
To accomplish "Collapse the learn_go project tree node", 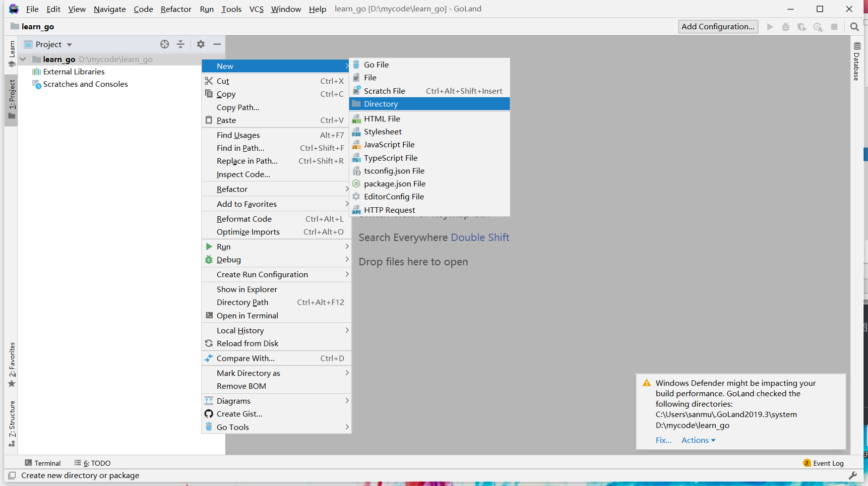I will pos(23,59).
